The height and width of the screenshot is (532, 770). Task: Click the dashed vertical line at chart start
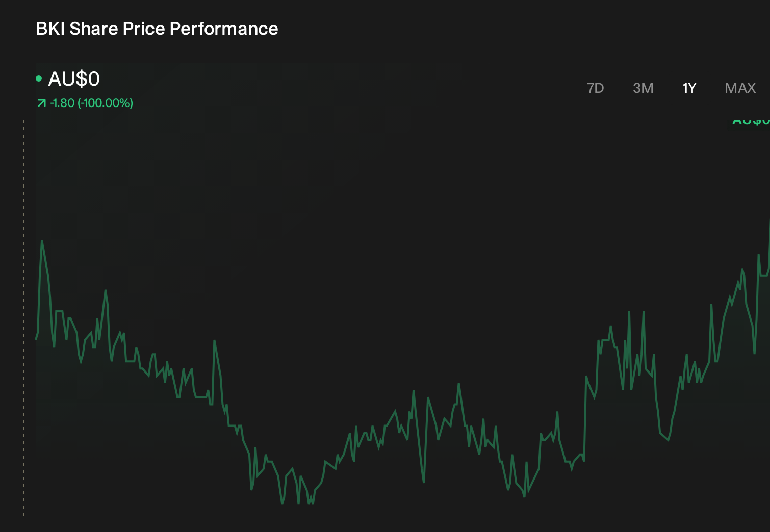(24, 318)
